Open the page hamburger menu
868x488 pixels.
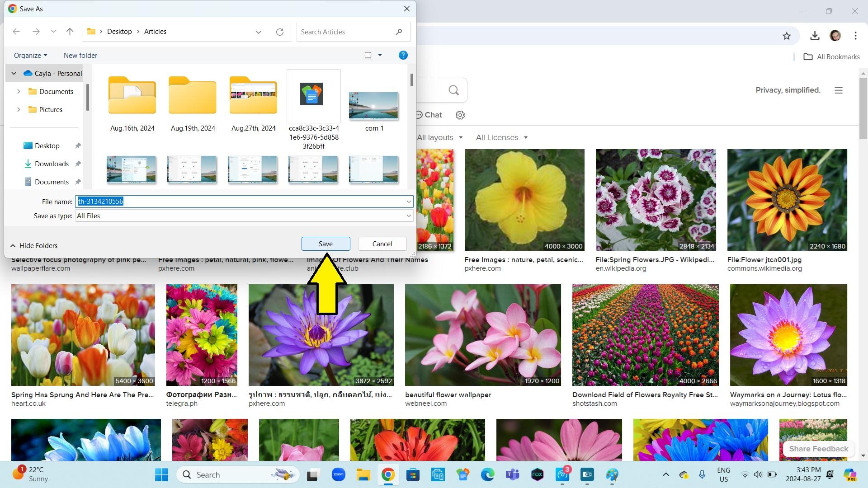pyautogui.click(x=839, y=90)
